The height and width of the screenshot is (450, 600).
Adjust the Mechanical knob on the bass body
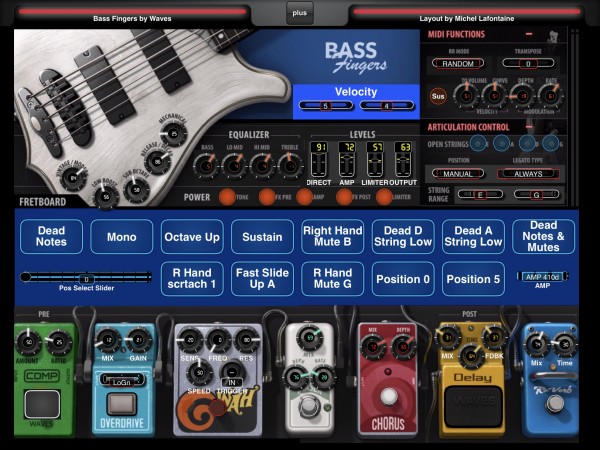coord(173,133)
